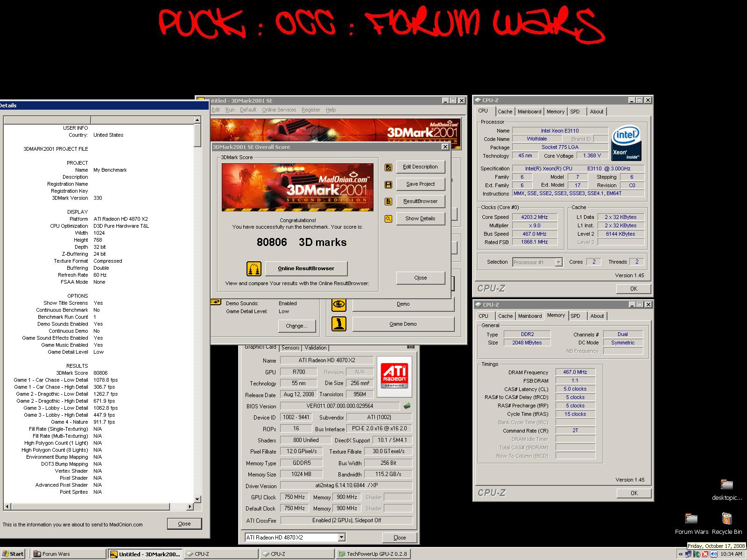
Task: Click the 10:34 AM taskbar clock
Action: 731,554
